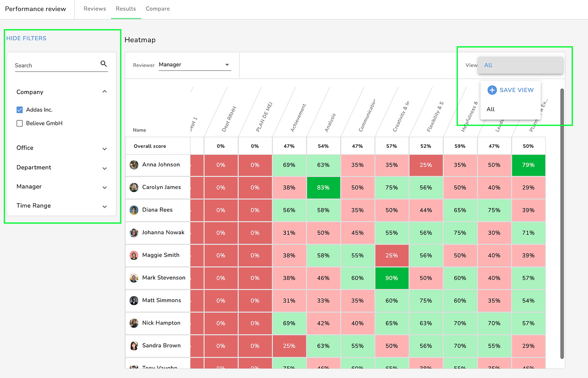The width and height of the screenshot is (588, 378).
Task: Select Diana Rees's avatar icon
Action: [x=134, y=210]
